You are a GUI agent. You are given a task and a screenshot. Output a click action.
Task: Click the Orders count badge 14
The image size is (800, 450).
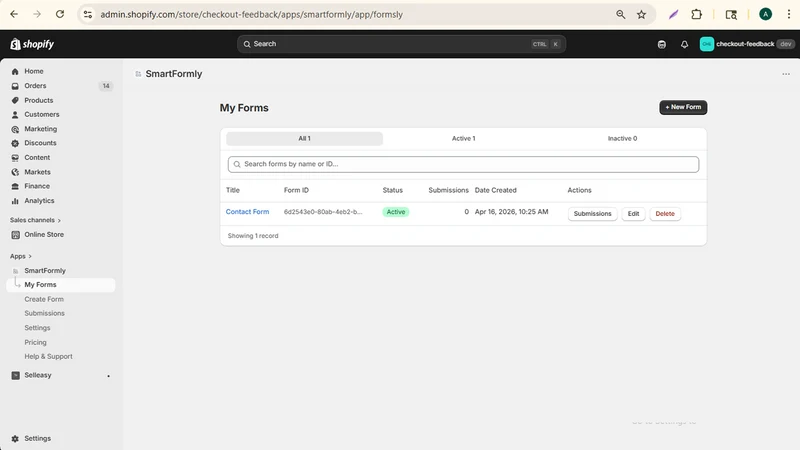coord(106,86)
